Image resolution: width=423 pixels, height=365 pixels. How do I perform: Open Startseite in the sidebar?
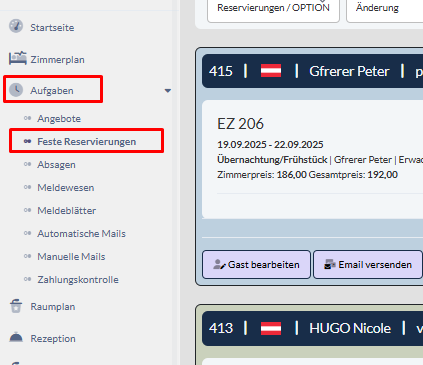pos(52,27)
